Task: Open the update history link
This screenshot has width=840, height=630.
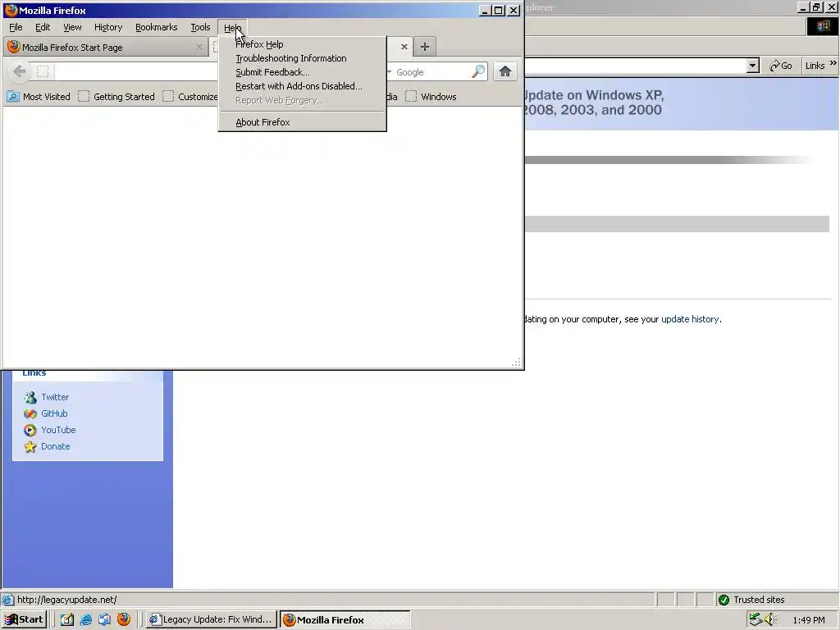Action: pyautogui.click(x=690, y=319)
